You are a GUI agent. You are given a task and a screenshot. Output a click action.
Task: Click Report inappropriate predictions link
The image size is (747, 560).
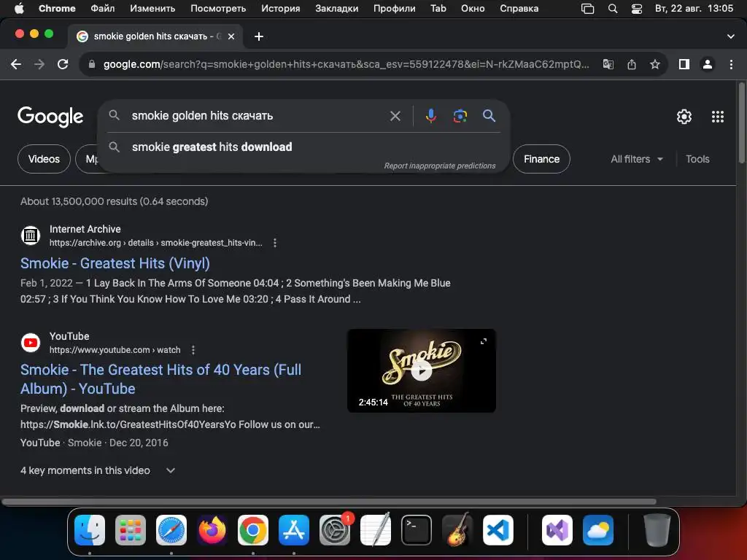[x=440, y=166]
